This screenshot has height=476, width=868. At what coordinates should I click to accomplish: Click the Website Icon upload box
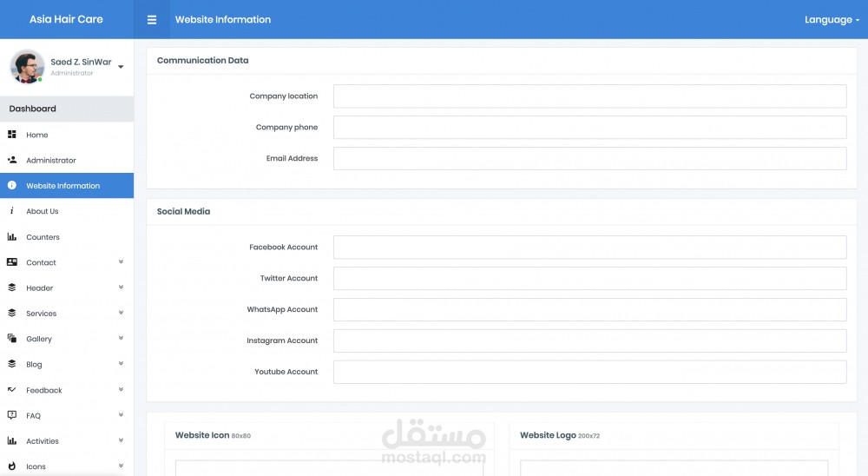[329, 467]
